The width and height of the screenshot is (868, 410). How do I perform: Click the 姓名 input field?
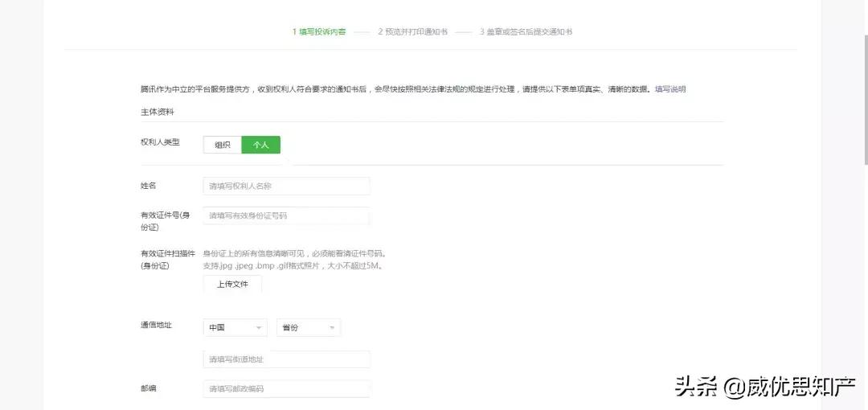[x=286, y=187]
